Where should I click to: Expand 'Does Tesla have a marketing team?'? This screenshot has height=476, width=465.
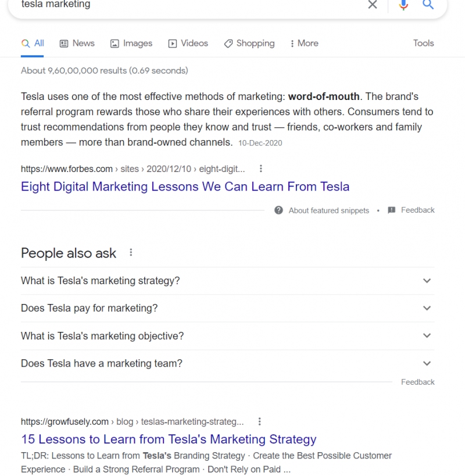[x=427, y=363]
